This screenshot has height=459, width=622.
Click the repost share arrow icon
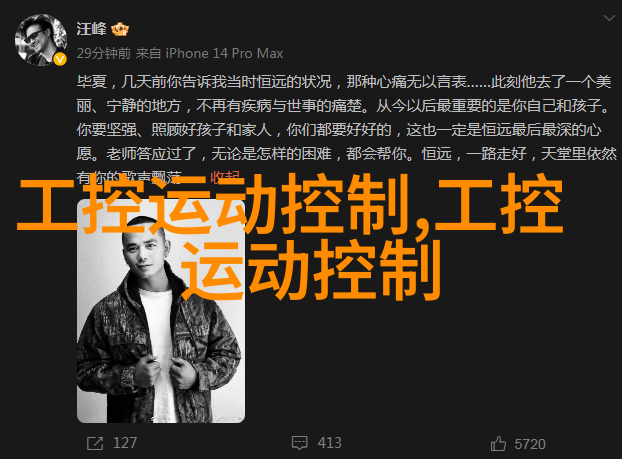(x=95, y=443)
